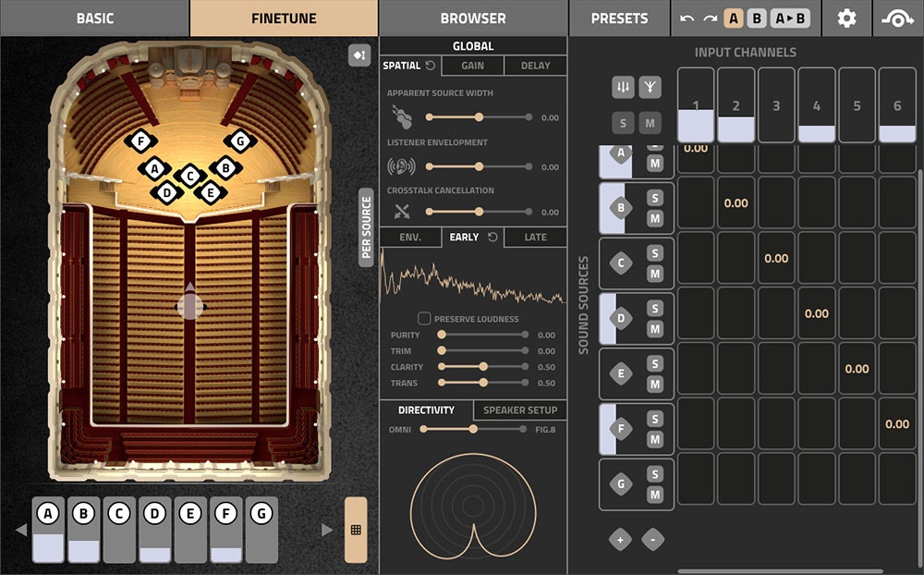Select preset slot B
Viewport: 924px width, 575px height.
757,18
